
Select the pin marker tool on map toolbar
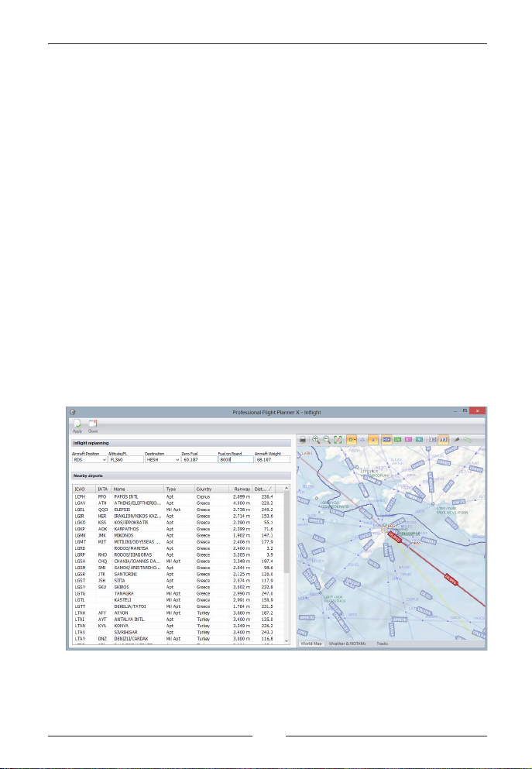[456, 440]
